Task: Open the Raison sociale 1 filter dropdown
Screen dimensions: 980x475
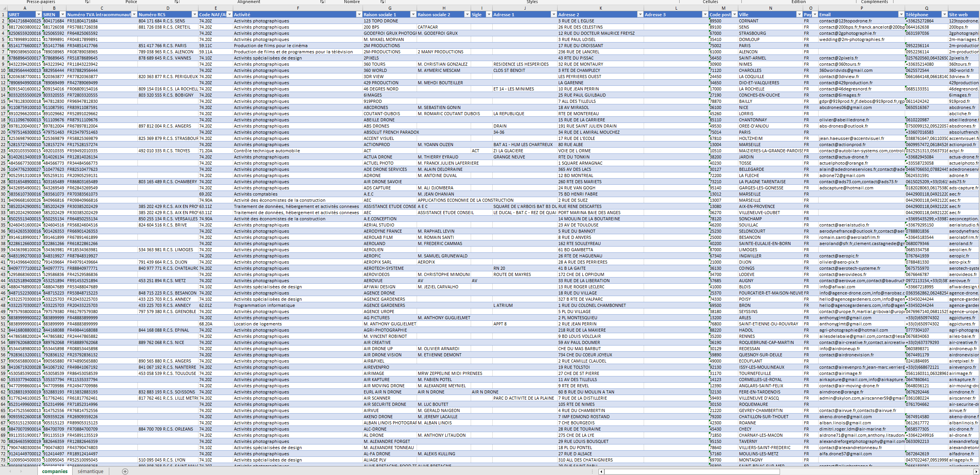Action: coord(413,15)
